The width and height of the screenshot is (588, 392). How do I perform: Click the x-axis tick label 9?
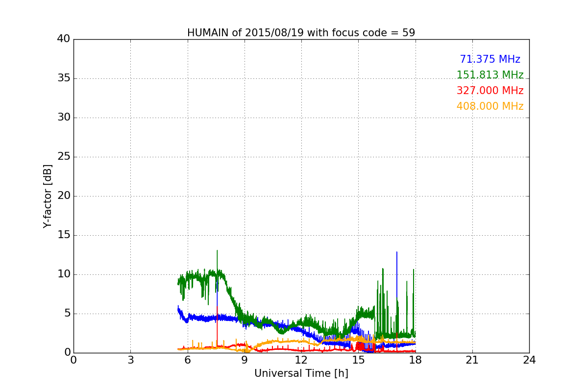245,360
